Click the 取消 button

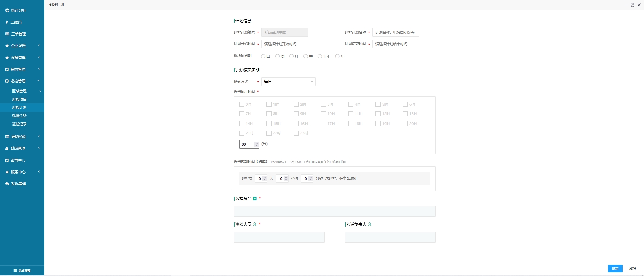coord(632,268)
